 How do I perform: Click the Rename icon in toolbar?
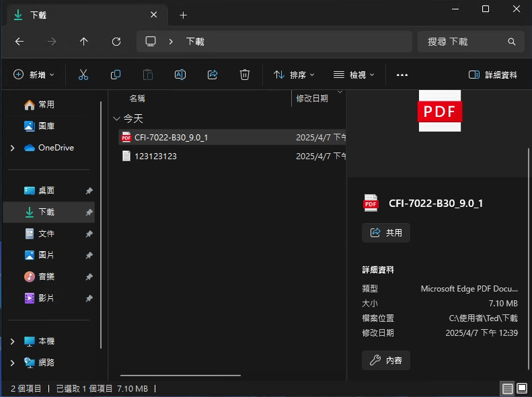pyautogui.click(x=180, y=75)
